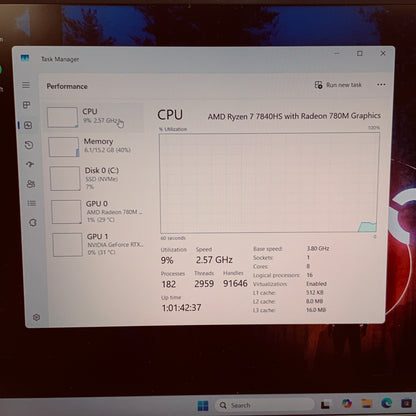Click the Base speed 3.80 GHz value
The height and width of the screenshot is (416, 416).
pyautogui.click(x=318, y=248)
